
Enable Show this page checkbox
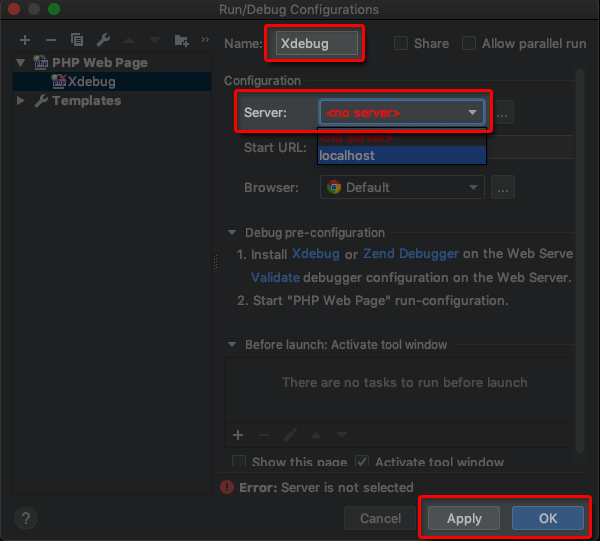(239, 461)
